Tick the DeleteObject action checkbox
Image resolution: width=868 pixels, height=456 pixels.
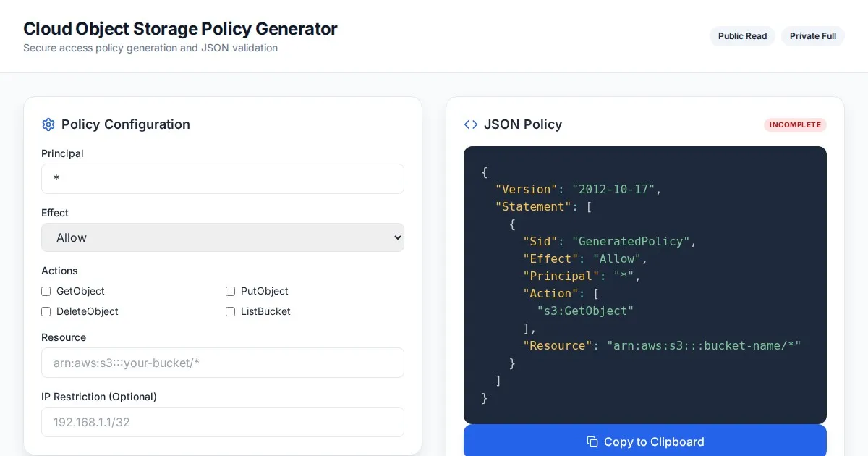point(46,311)
